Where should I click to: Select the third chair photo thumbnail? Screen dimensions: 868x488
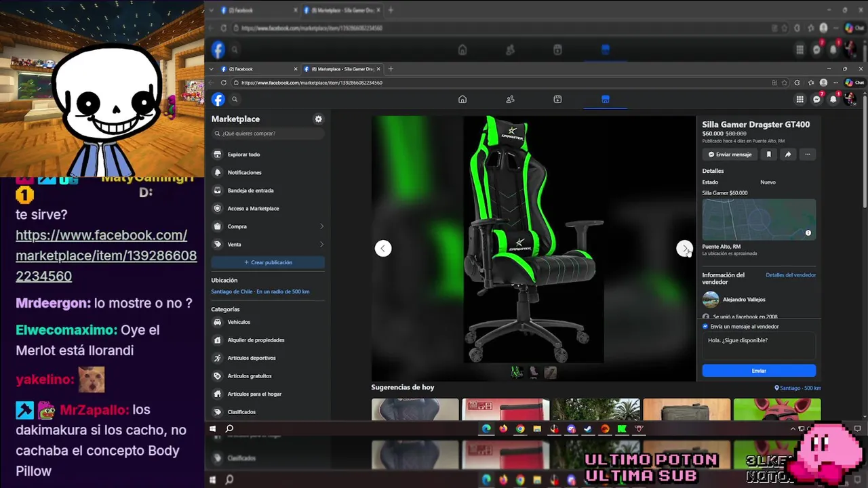click(550, 372)
